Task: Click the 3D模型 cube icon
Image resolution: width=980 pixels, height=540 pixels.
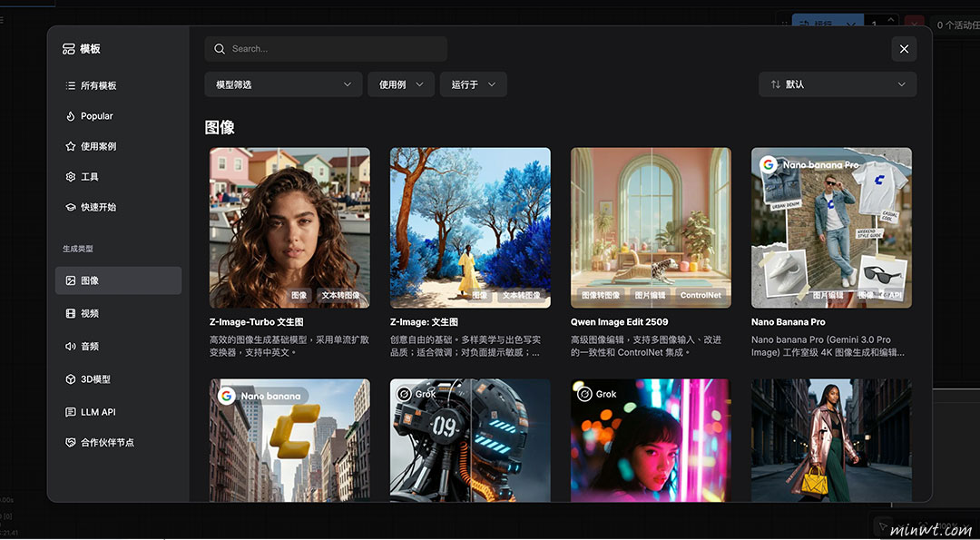Action: tap(71, 379)
